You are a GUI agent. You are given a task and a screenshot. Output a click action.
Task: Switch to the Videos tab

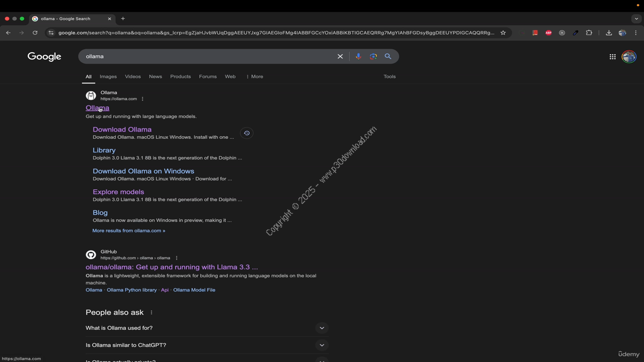(x=133, y=76)
